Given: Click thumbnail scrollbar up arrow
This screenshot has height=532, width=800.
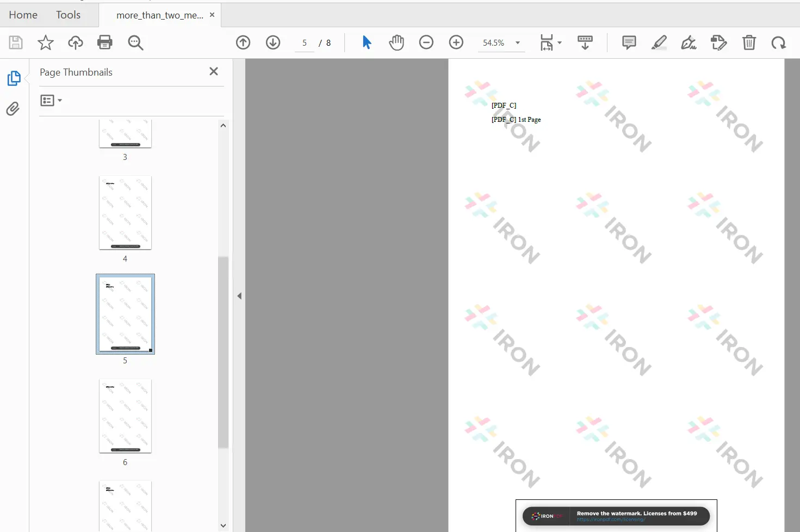Looking at the screenshot, I should click(223, 126).
